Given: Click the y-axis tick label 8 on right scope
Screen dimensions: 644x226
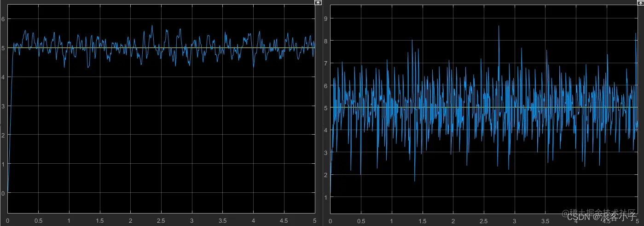Looking at the screenshot, I should (x=325, y=41).
